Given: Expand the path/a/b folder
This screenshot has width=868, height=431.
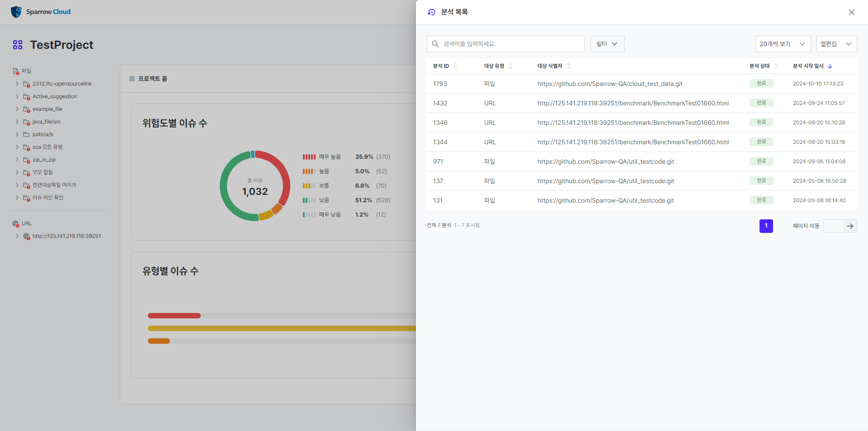Looking at the screenshot, I should [x=17, y=134].
